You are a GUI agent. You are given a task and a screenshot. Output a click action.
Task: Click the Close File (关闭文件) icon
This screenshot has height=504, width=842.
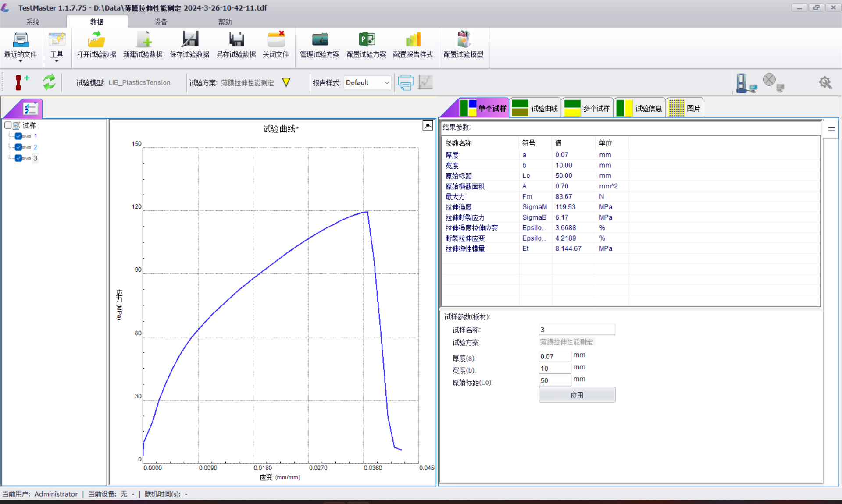276,40
